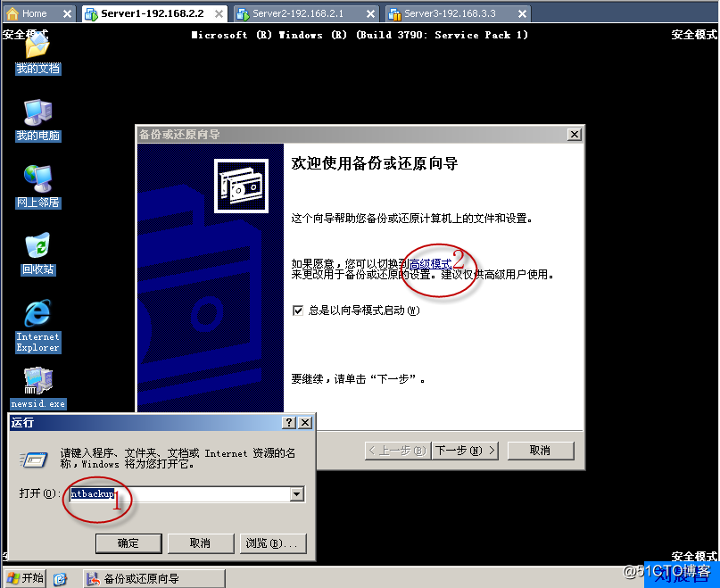The height and width of the screenshot is (588, 720).
Task: Select the My Computer desktop icon
Action: 37,120
